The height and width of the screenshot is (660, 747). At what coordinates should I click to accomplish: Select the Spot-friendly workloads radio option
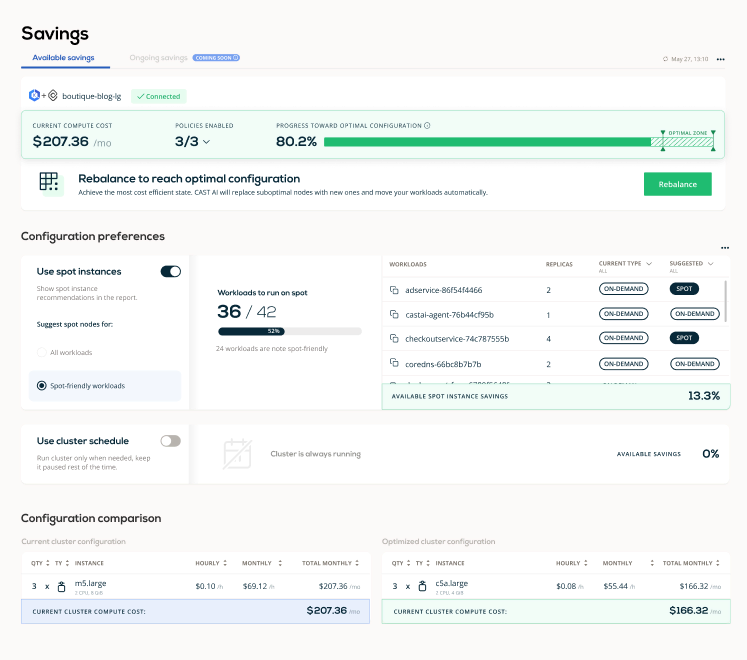click(42, 385)
